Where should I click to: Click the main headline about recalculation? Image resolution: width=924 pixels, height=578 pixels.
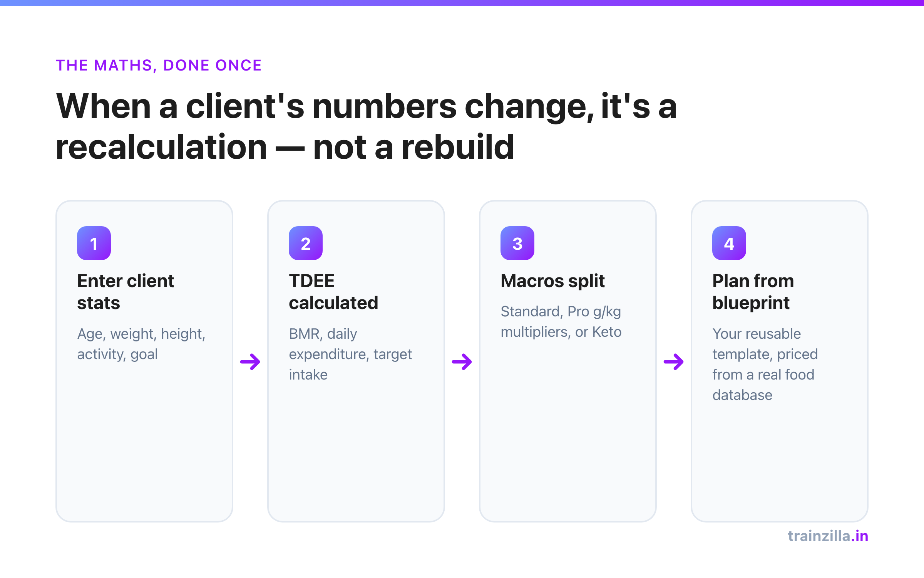click(x=366, y=126)
